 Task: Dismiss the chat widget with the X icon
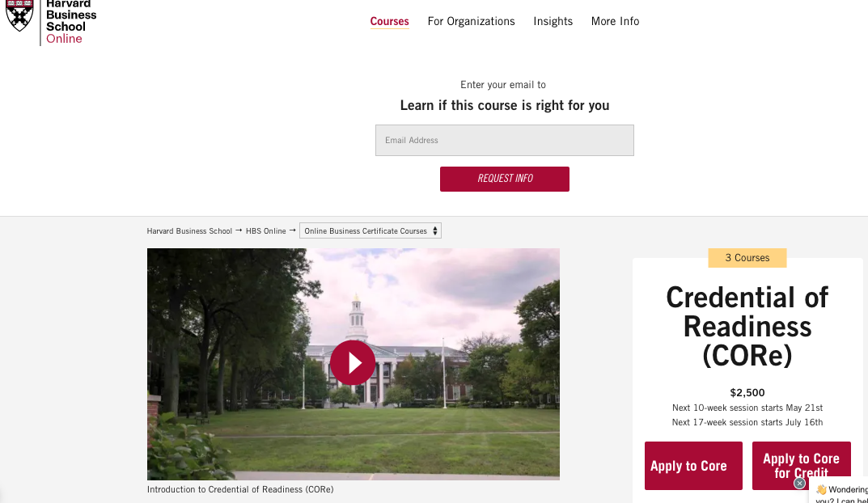pyautogui.click(x=800, y=483)
